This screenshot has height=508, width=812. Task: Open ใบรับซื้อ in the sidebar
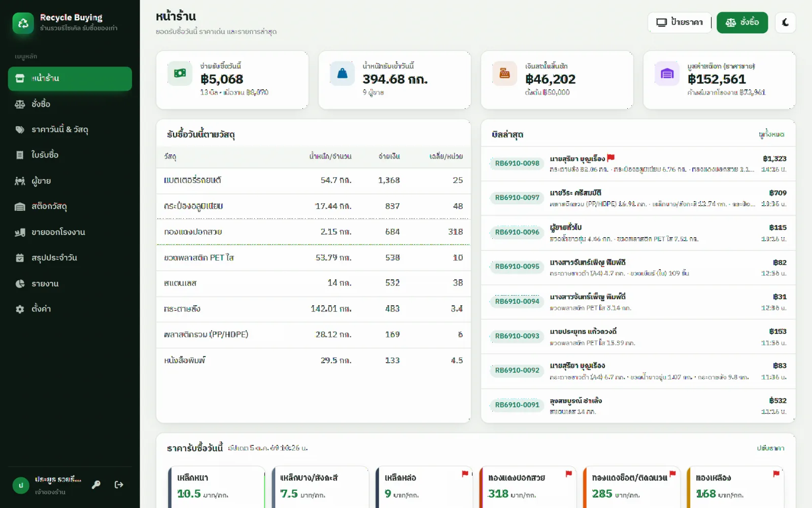pyautogui.click(x=70, y=155)
